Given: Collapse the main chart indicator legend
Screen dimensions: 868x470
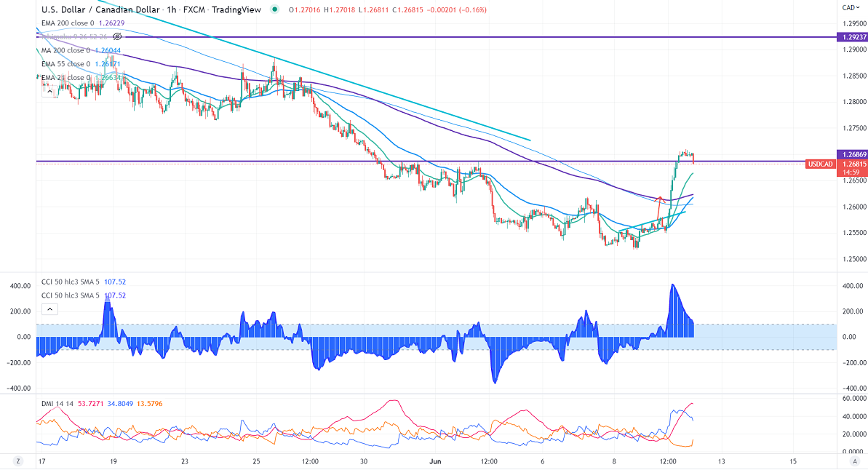Looking at the screenshot, I should point(49,92).
